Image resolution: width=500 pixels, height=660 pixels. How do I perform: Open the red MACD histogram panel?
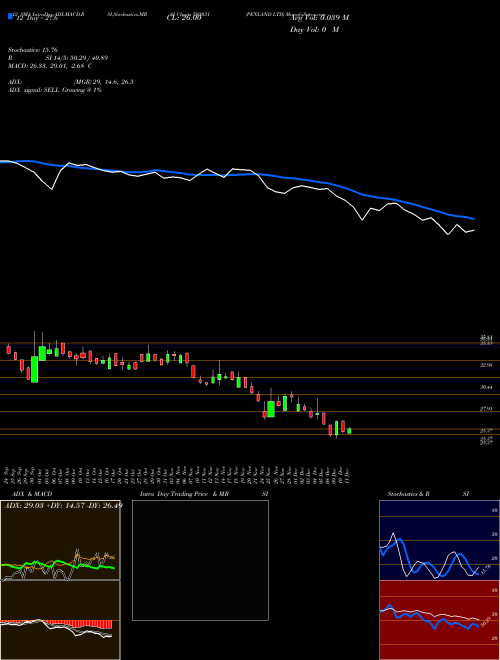pos(60,620)
